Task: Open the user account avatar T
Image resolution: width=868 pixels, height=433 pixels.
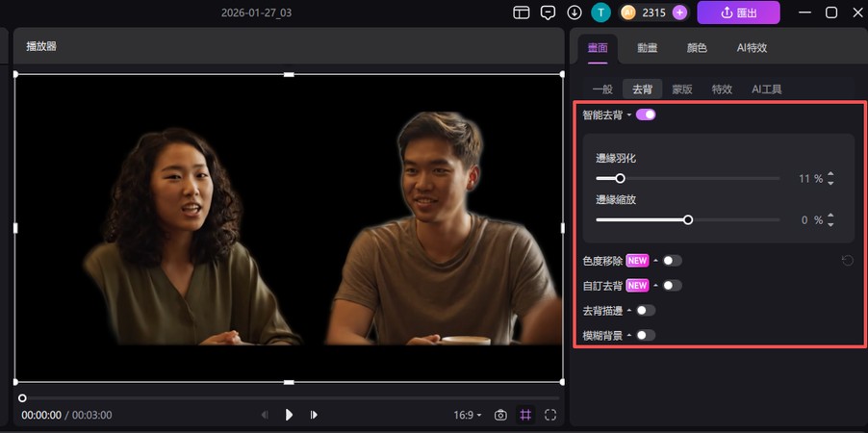Action: (x=600, y=13)
